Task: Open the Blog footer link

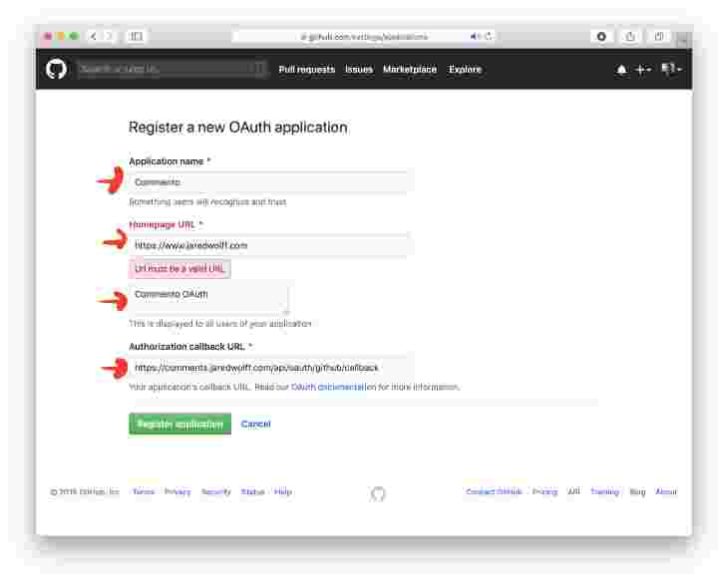Action: [x=637, y=491]
